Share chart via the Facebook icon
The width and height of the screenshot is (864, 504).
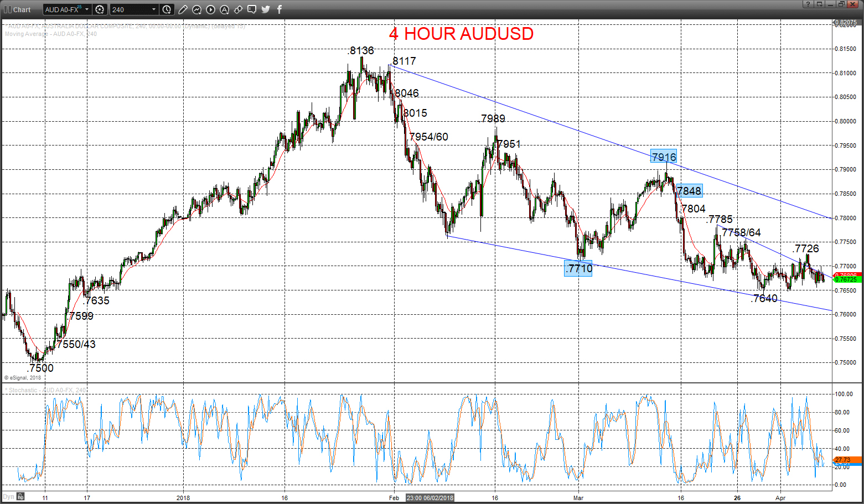click(280, 9)
